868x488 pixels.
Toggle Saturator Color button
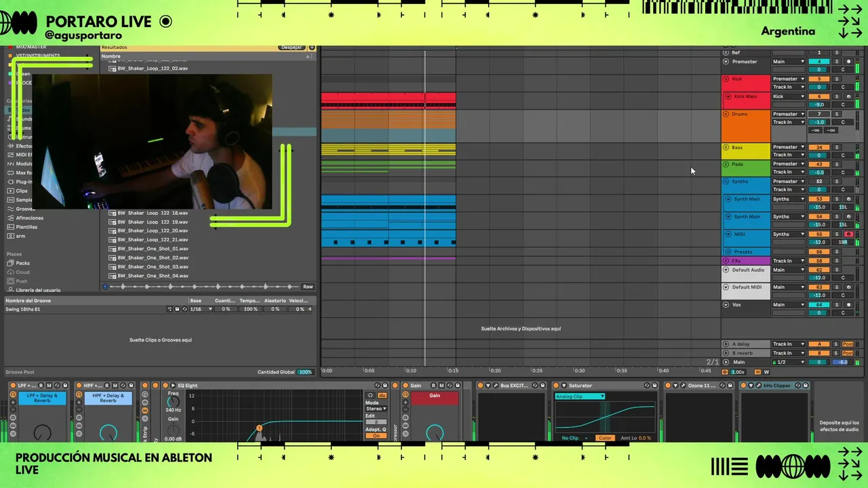[x=604, y=438]
